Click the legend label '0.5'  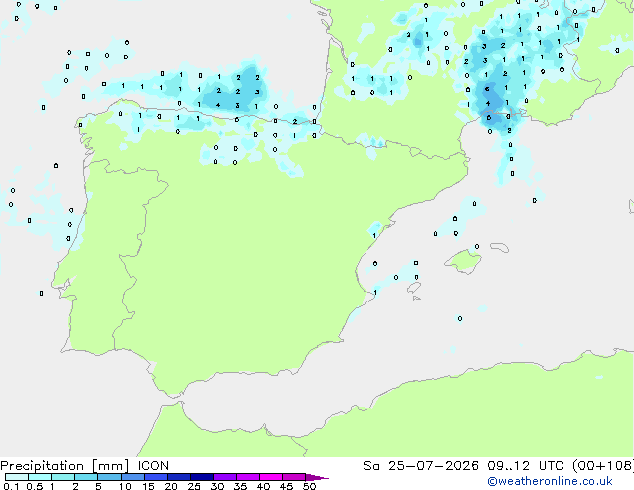(x=35, y=486)
